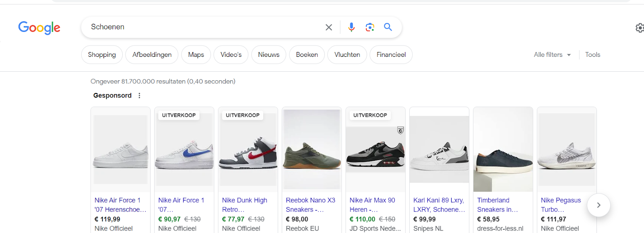Open Timberland Sneakers title link

497,205
